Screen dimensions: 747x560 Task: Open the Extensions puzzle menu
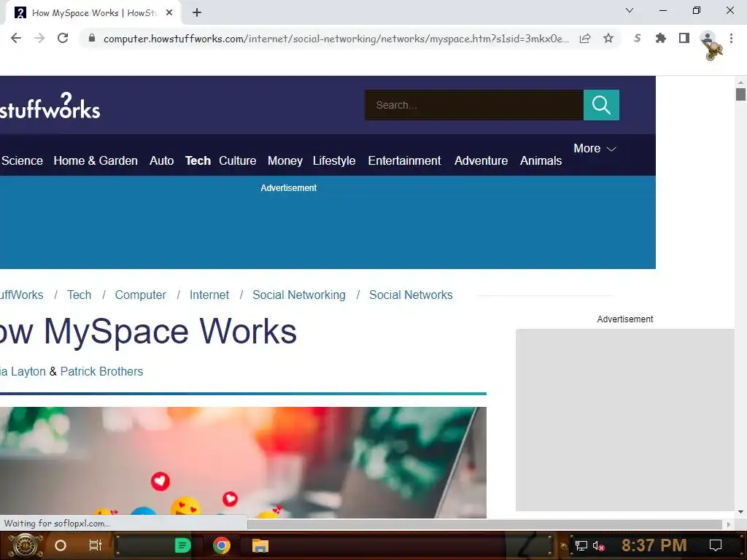coord(660,38)
